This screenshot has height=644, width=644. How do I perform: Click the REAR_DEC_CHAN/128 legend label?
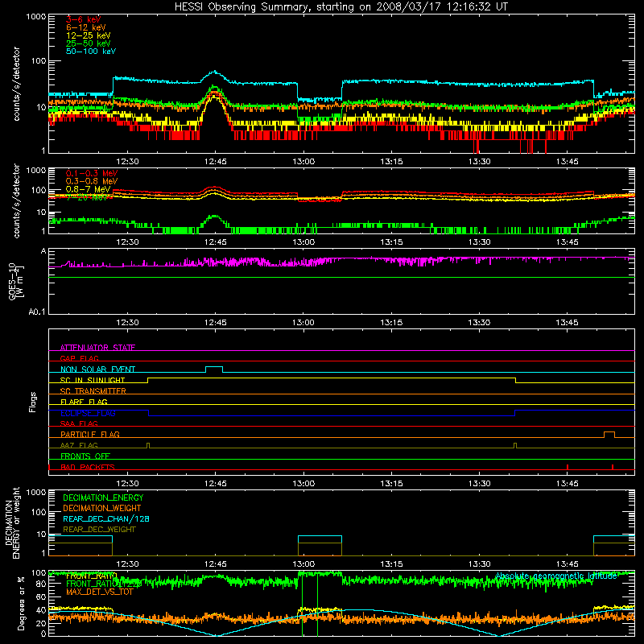click(106, 518)
